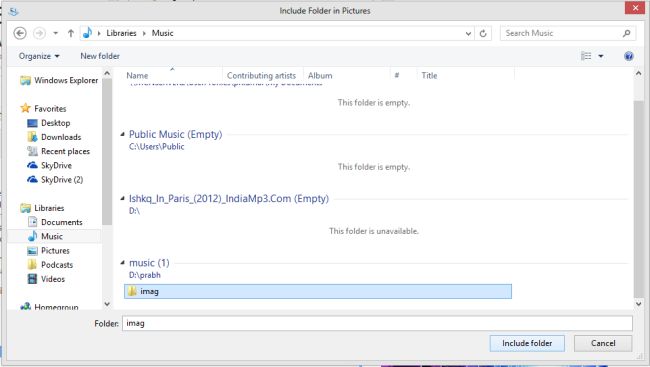
Task: Select Libraries in the navigation pane
Action: tap(49, 208)
